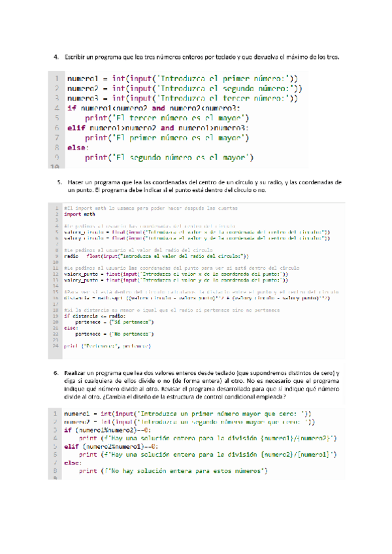Click line 'pertenece = ("No pertenece")'
392x554 pixels.
pyautogui.click(x=114, y=334)
